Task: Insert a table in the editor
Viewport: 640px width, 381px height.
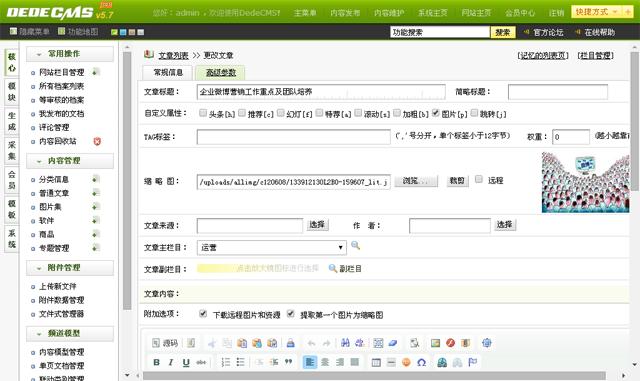Action: (376, 362)
